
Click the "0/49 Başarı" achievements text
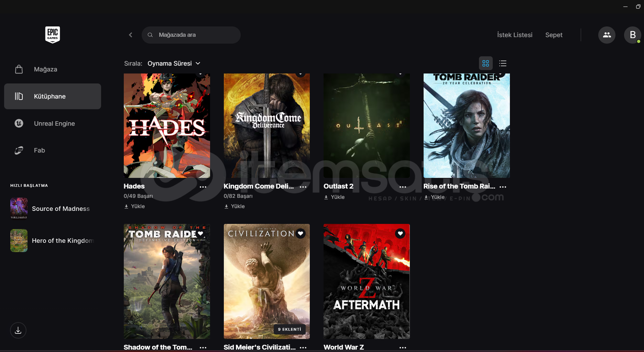coord(138,196)
